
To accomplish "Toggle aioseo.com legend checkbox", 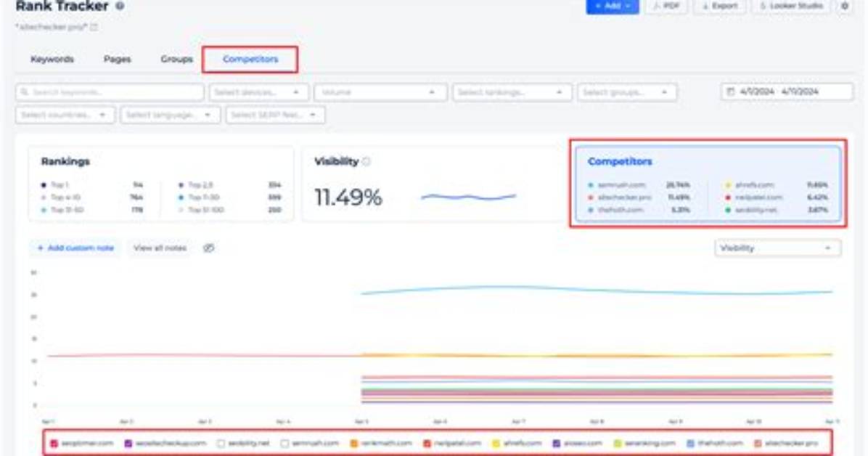I will pos(557,443).
